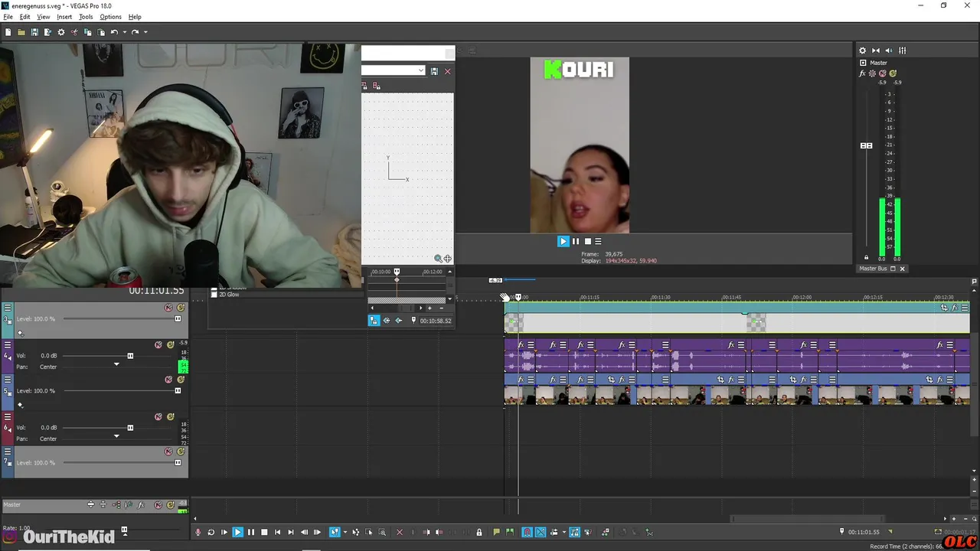Go to project end in transport bar
The height and width of the screenshot is (551, 980).
[291, 532]
